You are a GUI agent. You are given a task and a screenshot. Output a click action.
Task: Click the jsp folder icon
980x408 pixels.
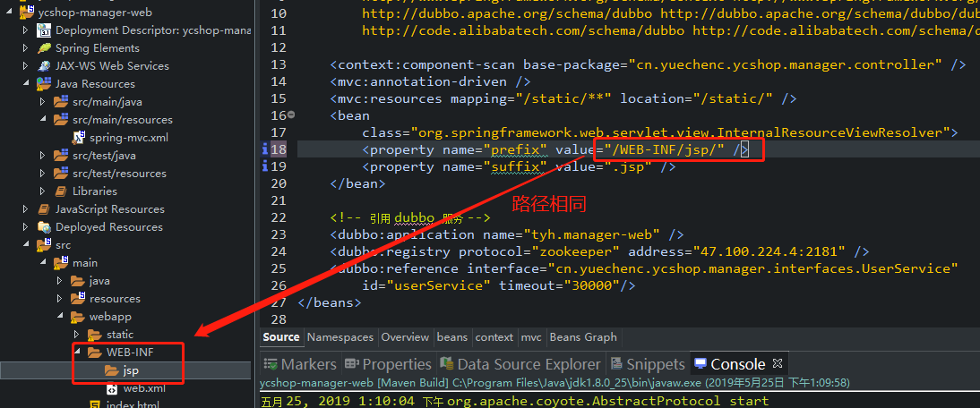(x=112, y=370)
